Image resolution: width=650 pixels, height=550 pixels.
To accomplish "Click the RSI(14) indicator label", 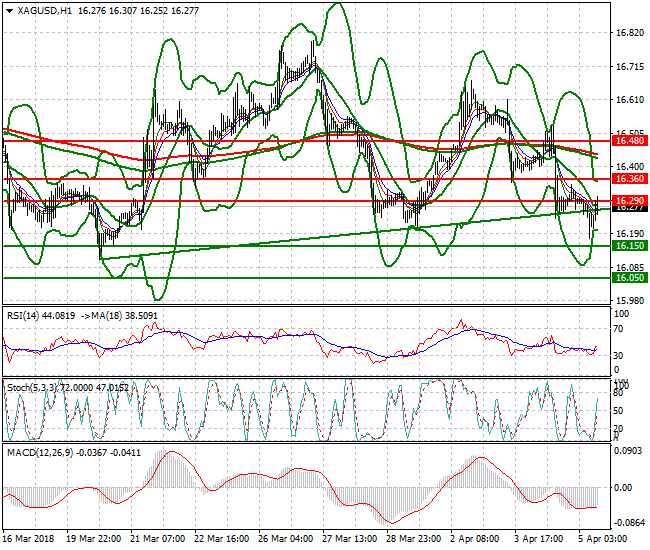I will pyautogui.click(x=28, y=316).
